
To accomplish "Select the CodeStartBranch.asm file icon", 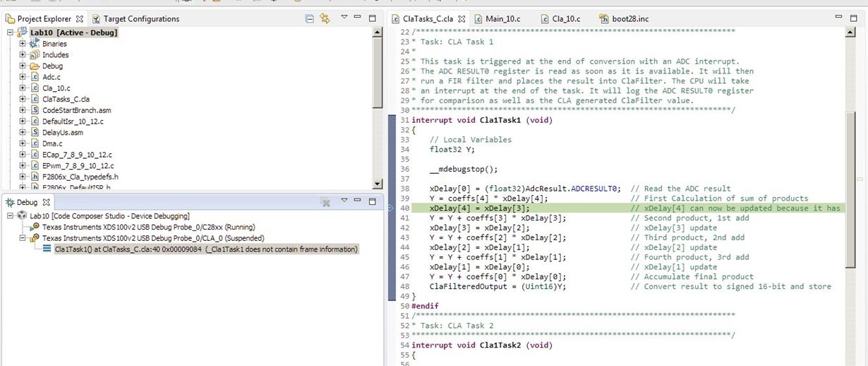I will 34,110.
